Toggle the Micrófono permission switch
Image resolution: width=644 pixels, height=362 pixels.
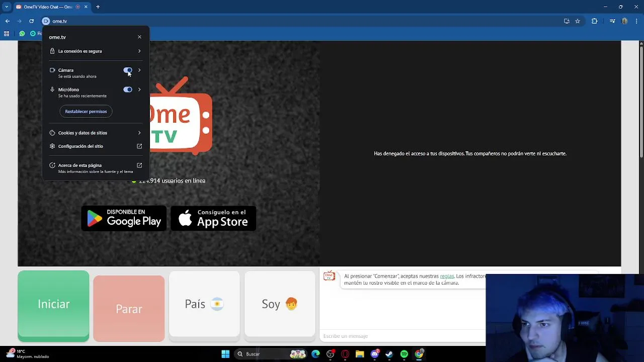[x=128, y=89]
